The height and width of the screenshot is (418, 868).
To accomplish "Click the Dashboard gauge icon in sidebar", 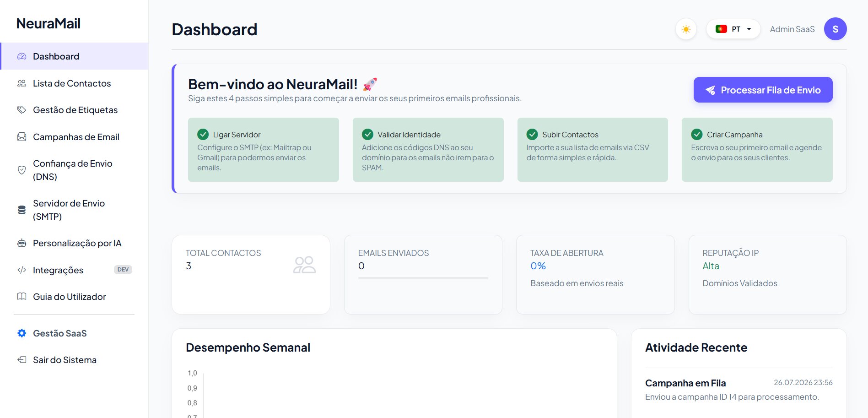I will point(22,56).
